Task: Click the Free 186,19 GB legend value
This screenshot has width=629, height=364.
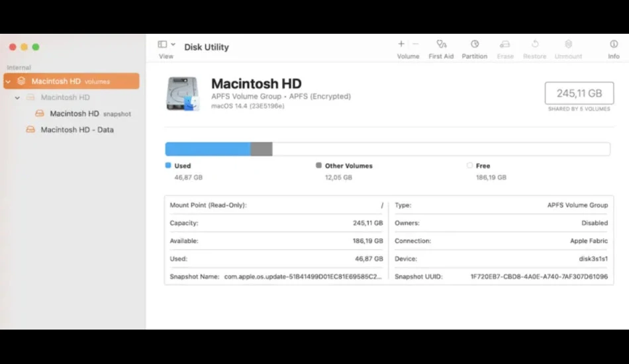Action: point(491,177)
